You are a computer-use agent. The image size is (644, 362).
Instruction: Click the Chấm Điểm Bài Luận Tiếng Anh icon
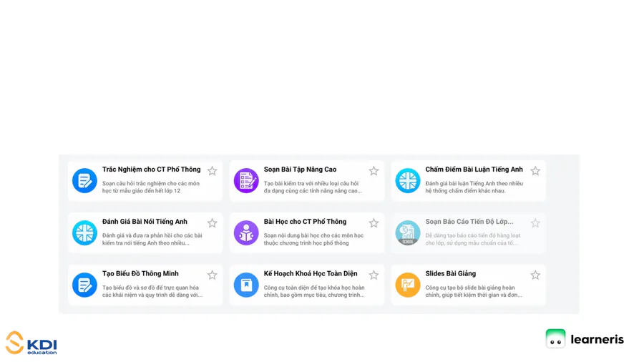[408, 181]
